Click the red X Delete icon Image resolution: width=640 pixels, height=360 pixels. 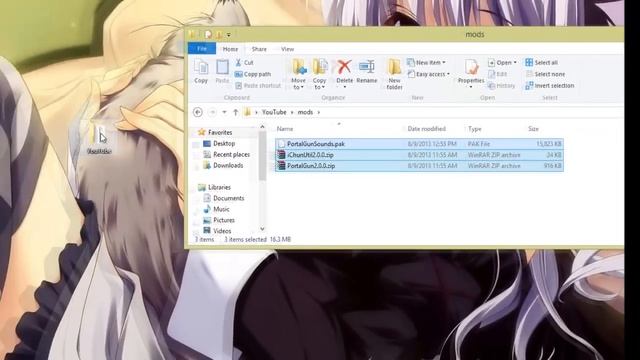pyautogui.click(x=344, y=67)
